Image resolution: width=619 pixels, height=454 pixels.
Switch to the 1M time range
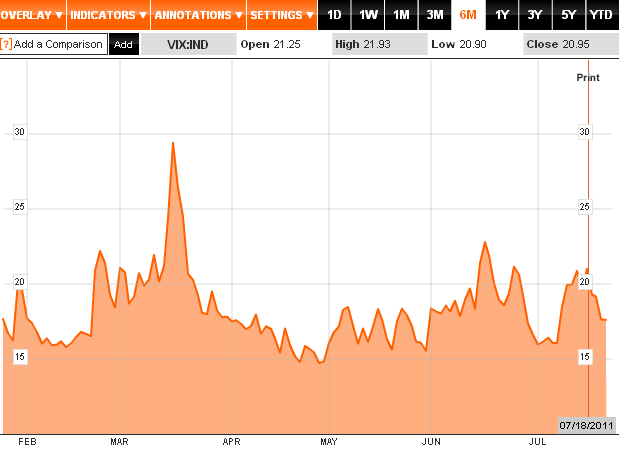coord(401,15)
